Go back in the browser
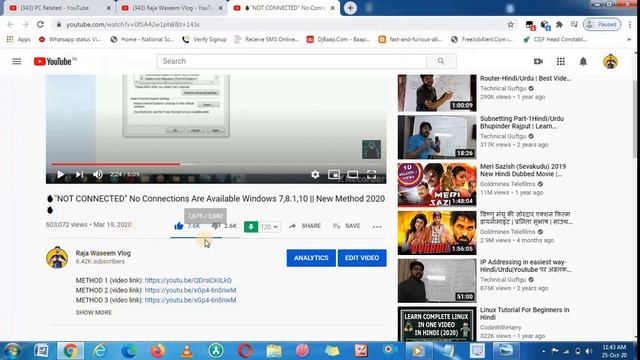Viewport: 640px width, 360px height. click(x=10, y=24)
